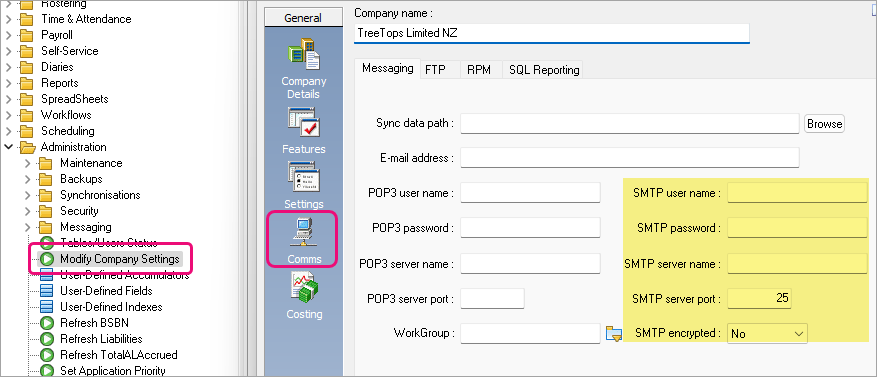Click the POP3 user name field
Image resolution: width=877 pixels, height=377 pixels.
click(x=530, y=192)
